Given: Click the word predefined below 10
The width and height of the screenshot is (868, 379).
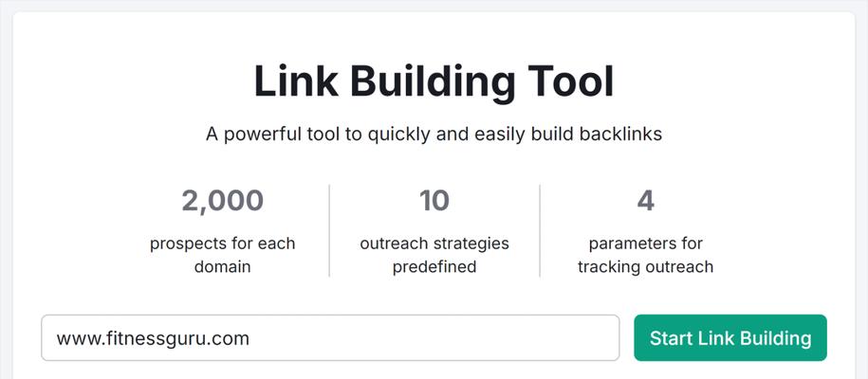Looking at the screenshot, I should point(434,266).
